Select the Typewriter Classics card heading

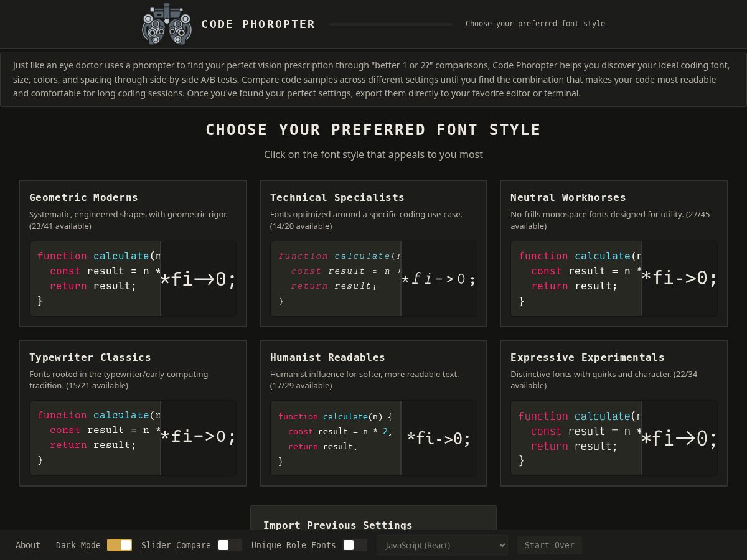coord(90,357)
